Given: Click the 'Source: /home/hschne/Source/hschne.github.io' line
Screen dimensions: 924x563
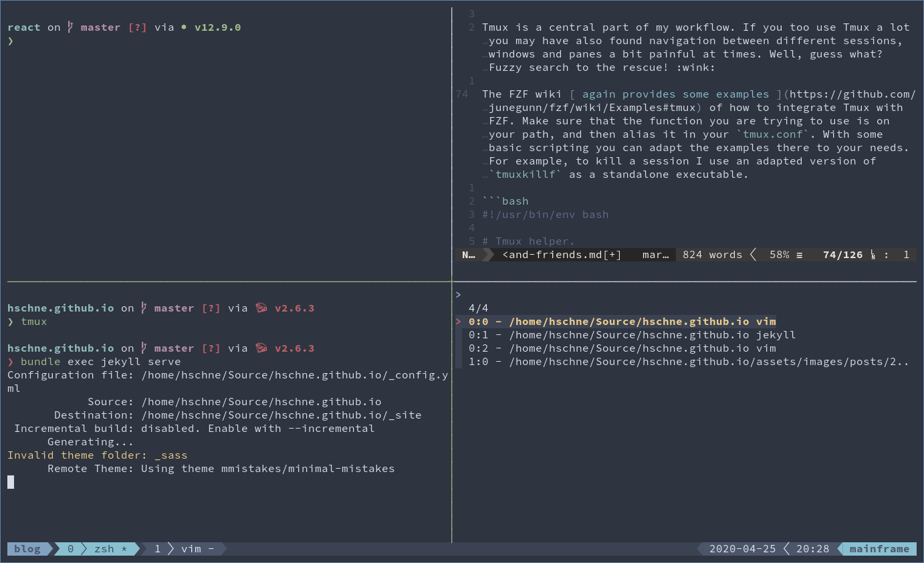Looking at the screenshot, I should [x=235, y=402].
